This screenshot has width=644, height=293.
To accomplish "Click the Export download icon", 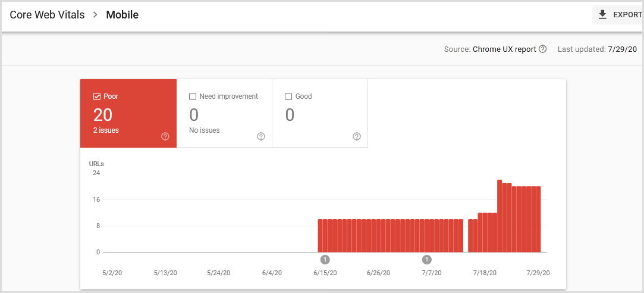I will pos(602,15).
